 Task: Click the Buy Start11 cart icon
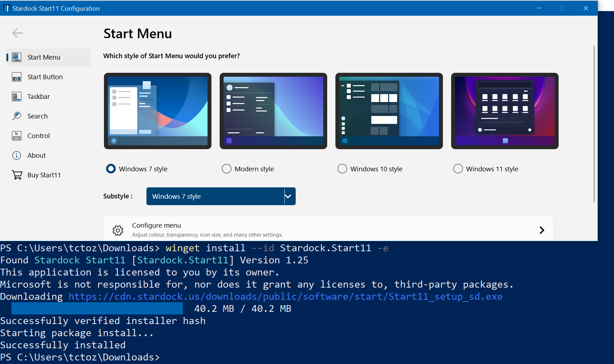[x=17, y=175]
